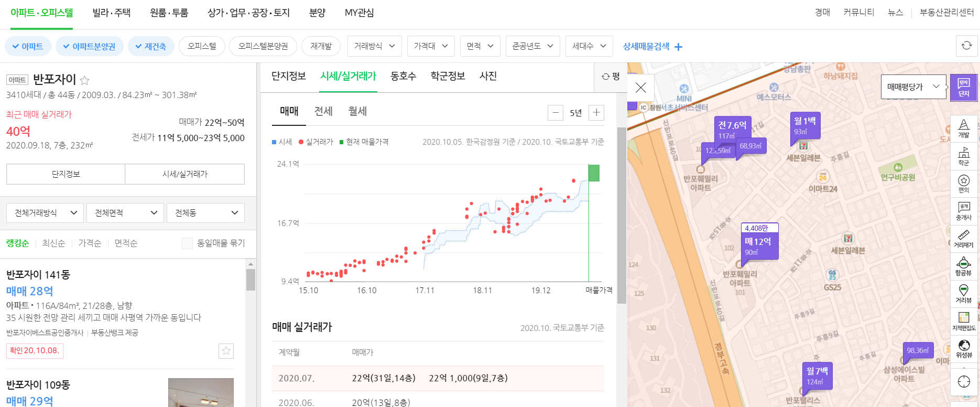Click the listing list scrollbar

[251, 280]
